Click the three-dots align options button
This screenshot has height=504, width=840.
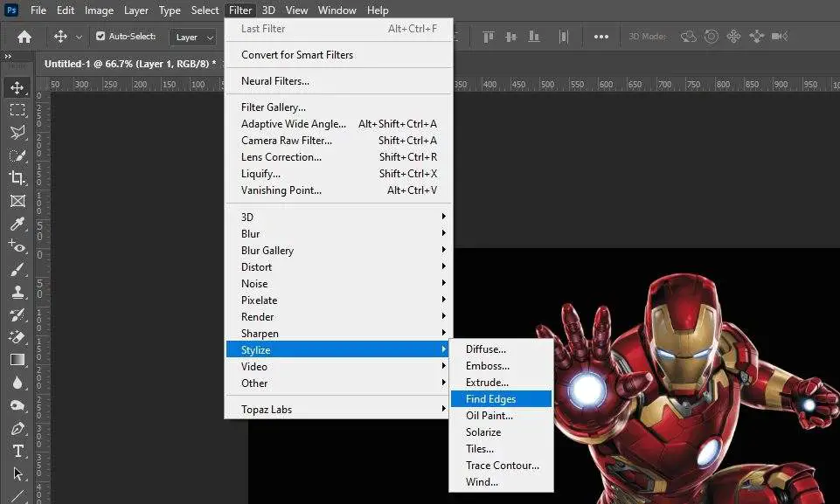tap(600, 37)
